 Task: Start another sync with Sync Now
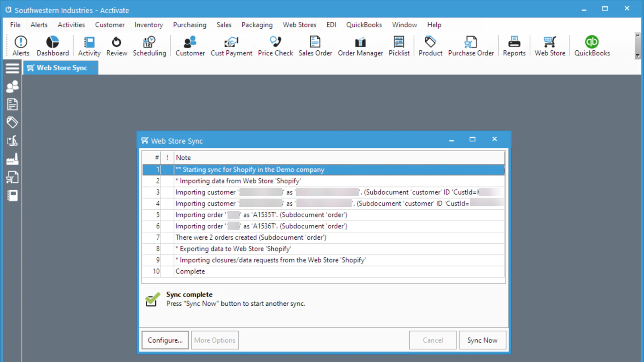(482, 340)
